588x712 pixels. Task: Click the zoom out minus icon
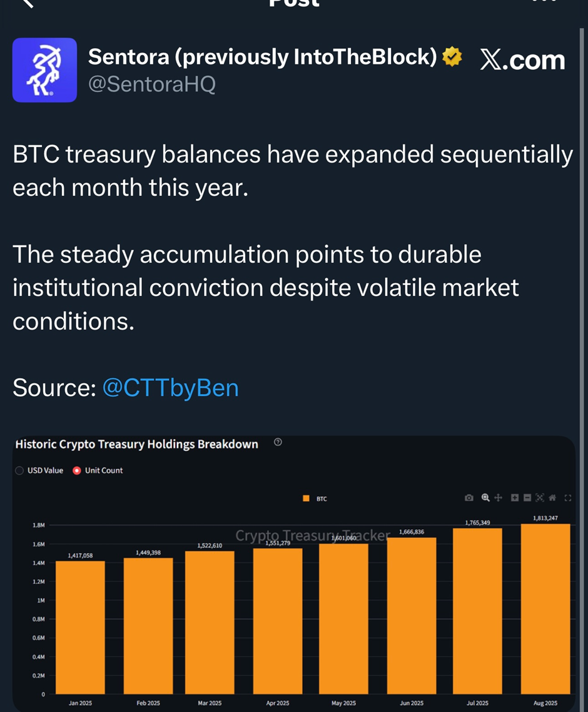click(527, 498)
